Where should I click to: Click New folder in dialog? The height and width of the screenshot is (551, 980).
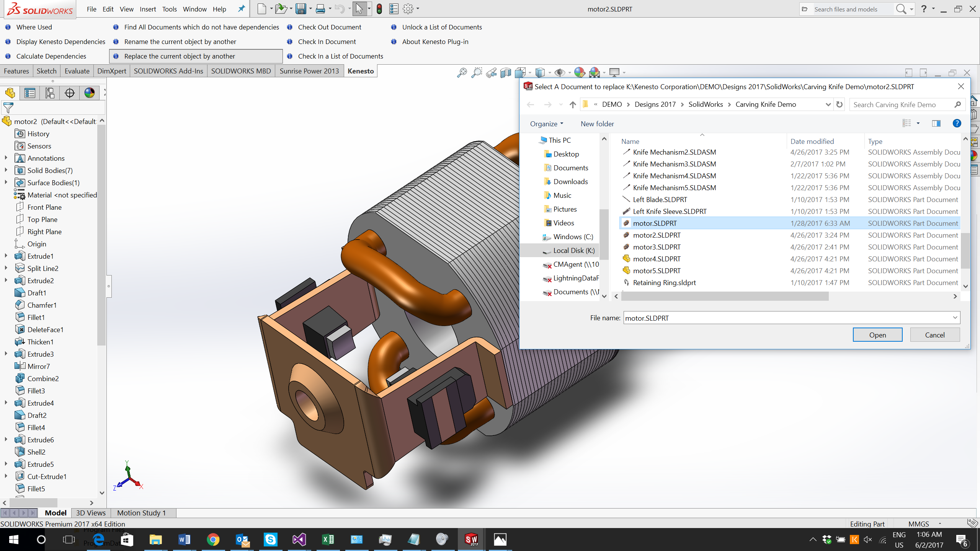597,124
